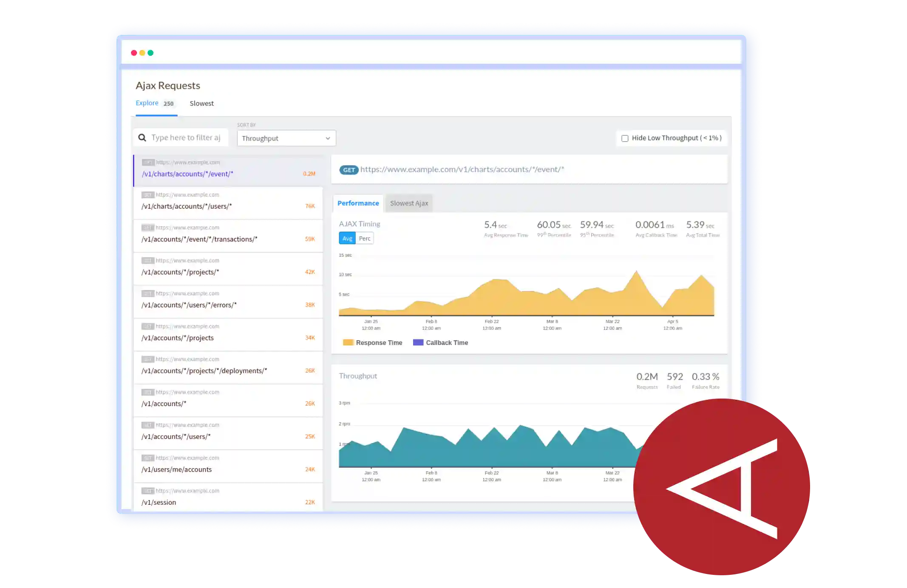Click the request URL in detail header
The width and height of the screenshot is (907, 588).
click(x=462, y=170)
